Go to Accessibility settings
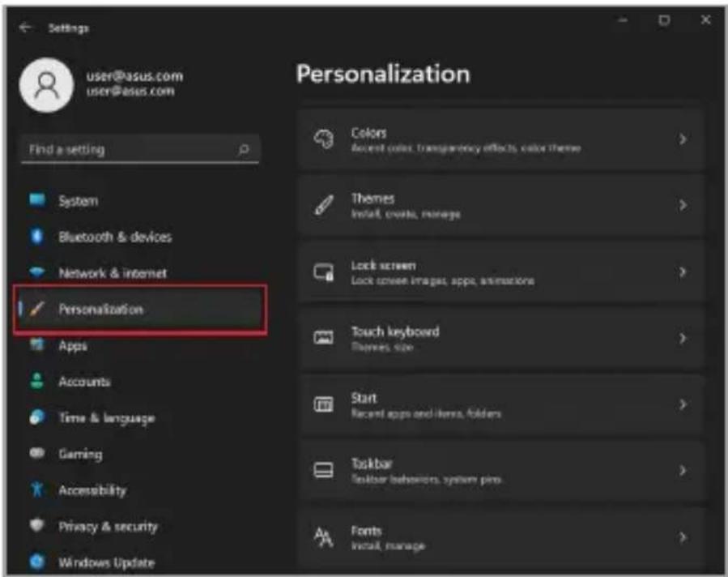Screen dimensions: 728x577 [x=92, y=490]
